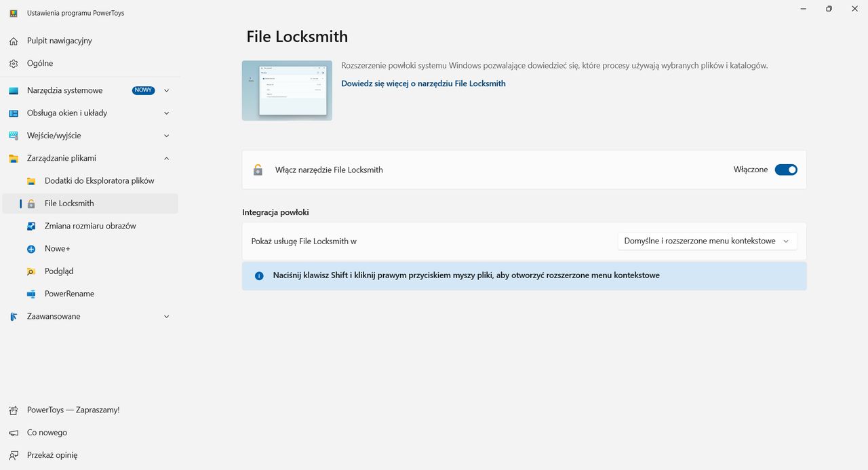Click the Ogólne gear icon
The width and height of the screenshot is (868, 470).
(x=14, y=63)
